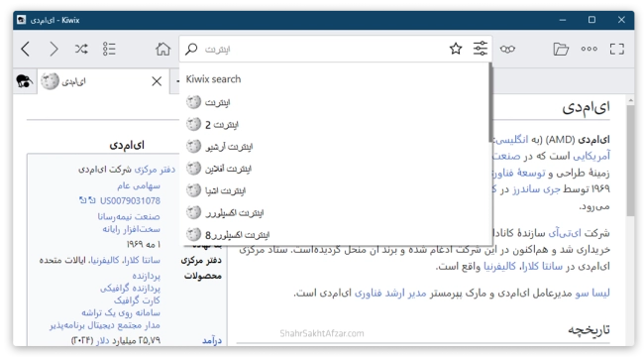Go to the home library icon
The image size is (644, 361).
(x=162, y=49)
